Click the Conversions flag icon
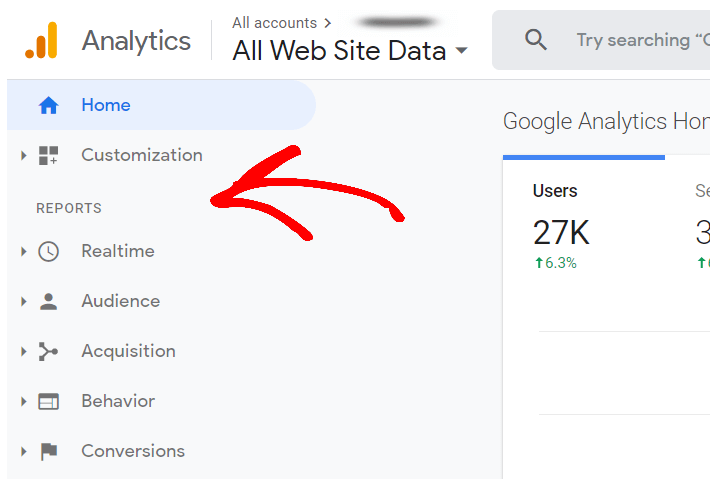Viewport: 710px width, 479px height. point(49,451)
